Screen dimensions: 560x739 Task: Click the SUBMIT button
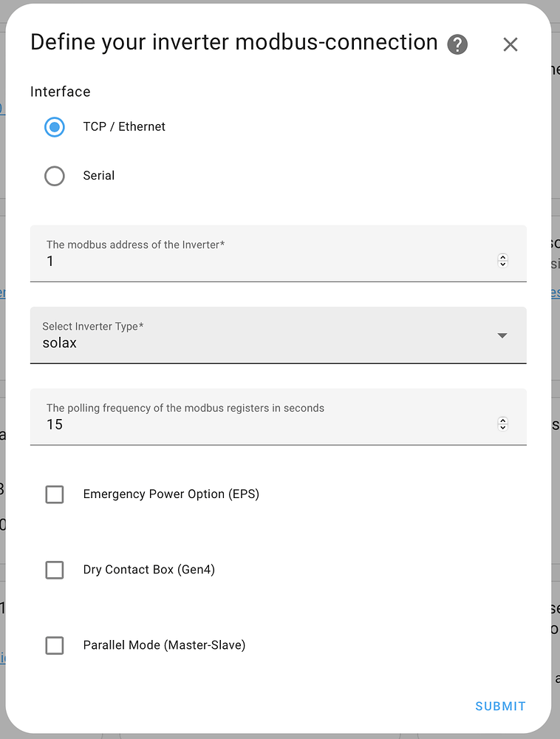[x=500, y=706]
